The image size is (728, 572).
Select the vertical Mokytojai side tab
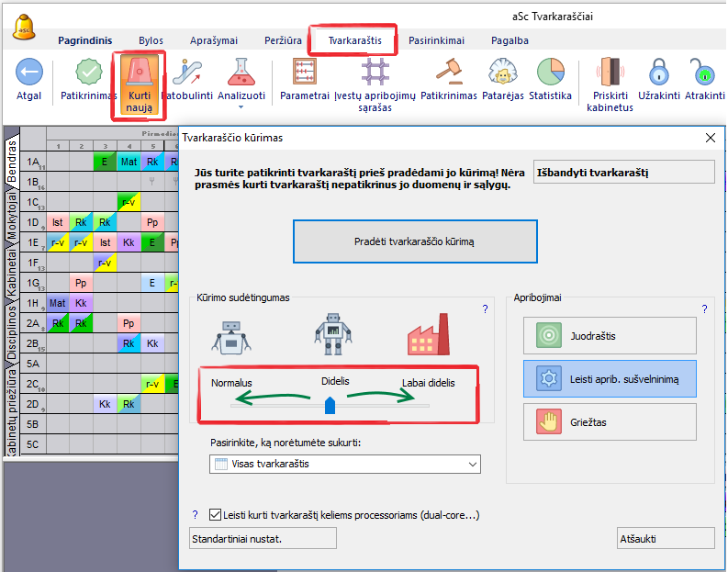click(x=11, y=214)
